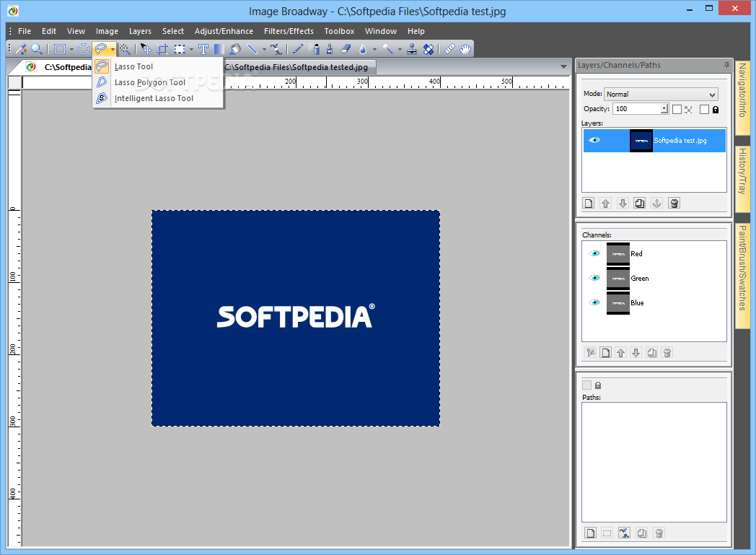756x555 pixels.
Task: Click the new layer button
Action: tap(588, 203)
